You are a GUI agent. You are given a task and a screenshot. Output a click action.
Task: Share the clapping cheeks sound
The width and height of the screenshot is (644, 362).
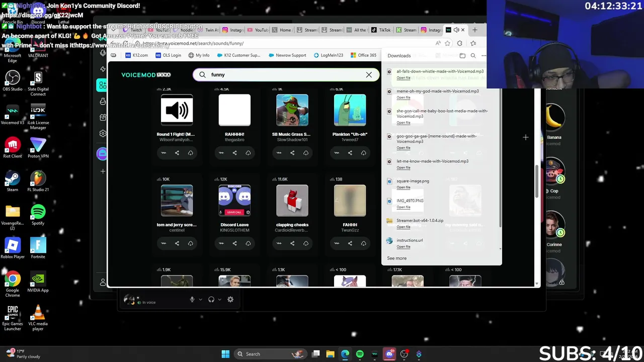click(x=292, y=243)
